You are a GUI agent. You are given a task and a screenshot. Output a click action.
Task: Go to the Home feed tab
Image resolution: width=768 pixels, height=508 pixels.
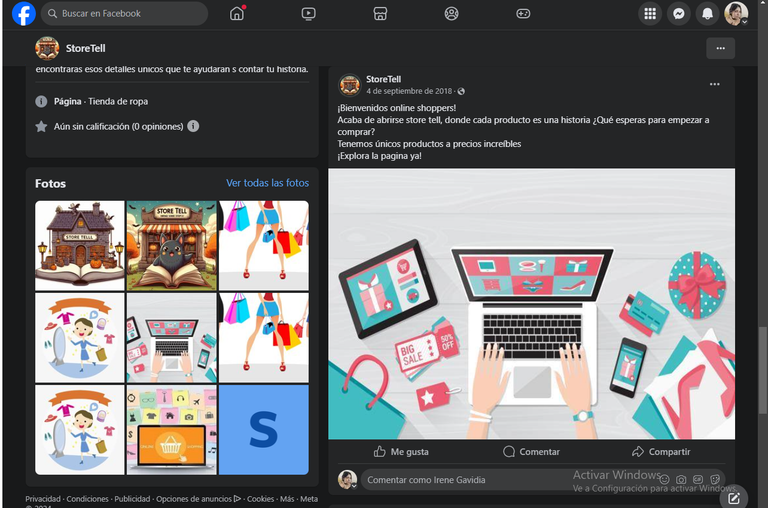click(x=237, y=13)
